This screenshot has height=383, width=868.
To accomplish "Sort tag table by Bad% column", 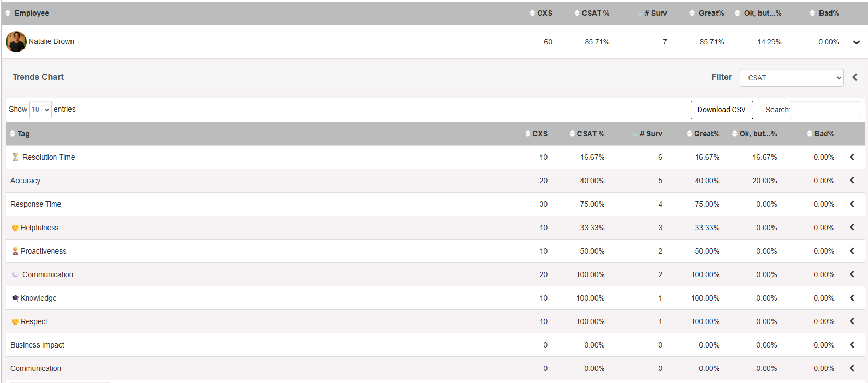I will [821, 134].
